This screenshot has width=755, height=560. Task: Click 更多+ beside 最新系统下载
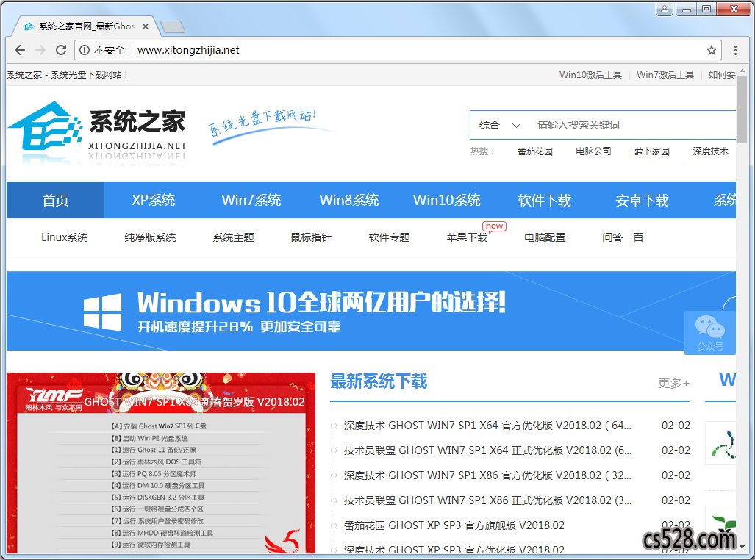pos(673,384)
